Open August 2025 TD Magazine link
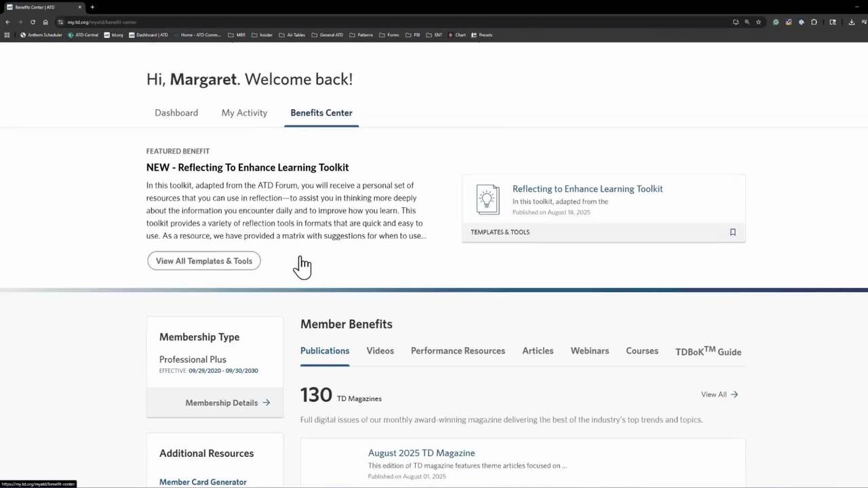868x488 pixels. click(x=421, y=453)
